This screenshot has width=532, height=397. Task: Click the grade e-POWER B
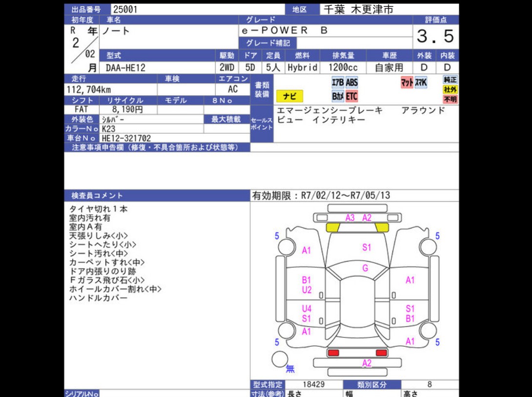[x=285, y=31]
